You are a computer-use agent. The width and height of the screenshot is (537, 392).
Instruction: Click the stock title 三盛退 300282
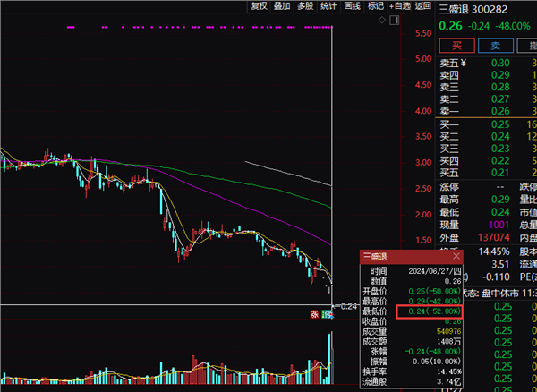pos(473,9)
